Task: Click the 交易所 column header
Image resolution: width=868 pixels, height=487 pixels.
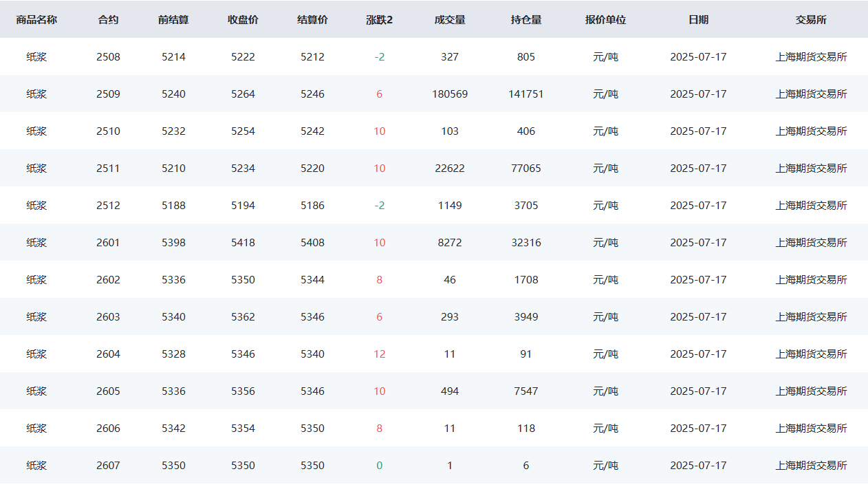Action: pos(811,20)
